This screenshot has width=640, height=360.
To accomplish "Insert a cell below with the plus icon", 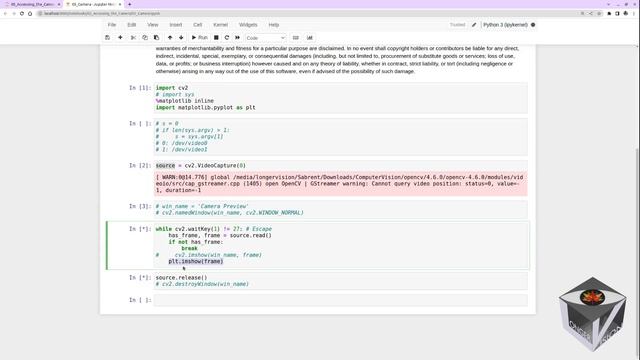I will pyautogui.click(x=120, y=38).
